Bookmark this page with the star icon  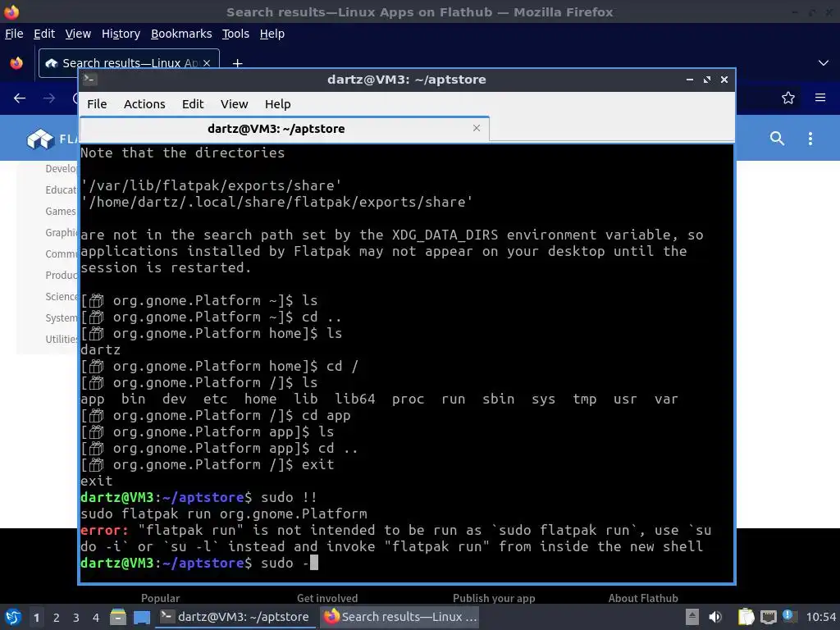coord(788,98)
